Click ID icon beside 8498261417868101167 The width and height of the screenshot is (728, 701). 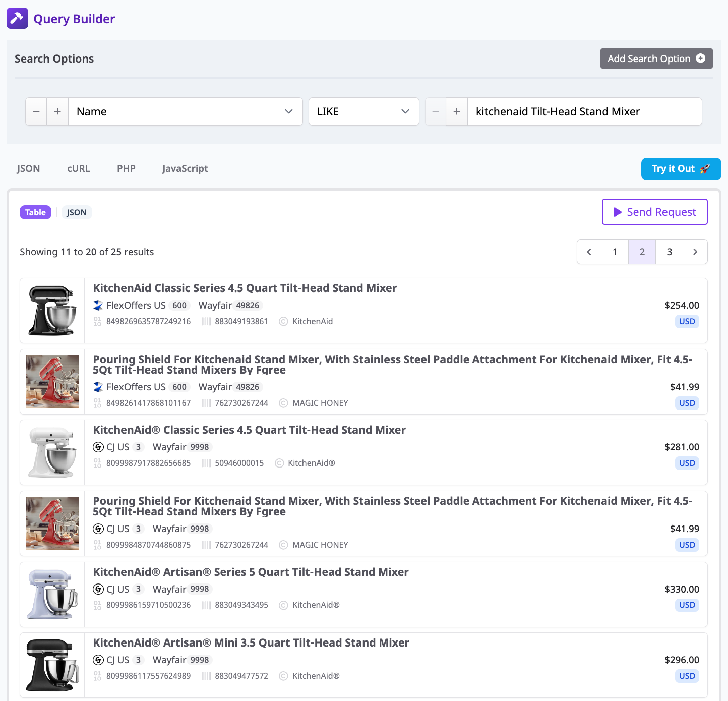coord(97,403)
